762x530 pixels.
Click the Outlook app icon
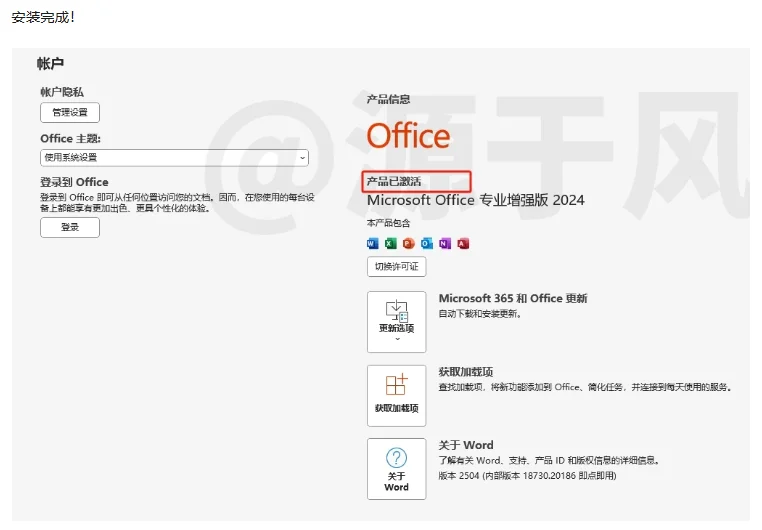pyautogui.click(x=427, y=243)
